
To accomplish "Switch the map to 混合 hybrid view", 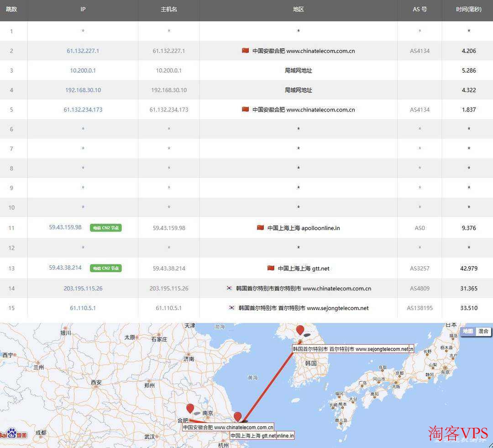I will click(483, 331).
